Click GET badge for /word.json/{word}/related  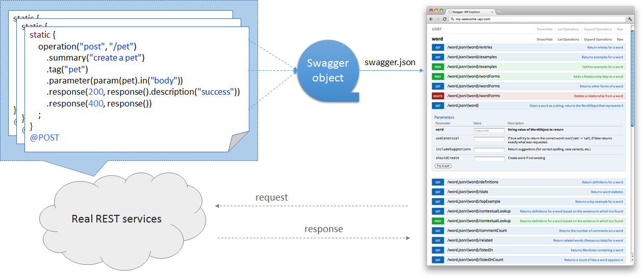click(x=438, y=240)
